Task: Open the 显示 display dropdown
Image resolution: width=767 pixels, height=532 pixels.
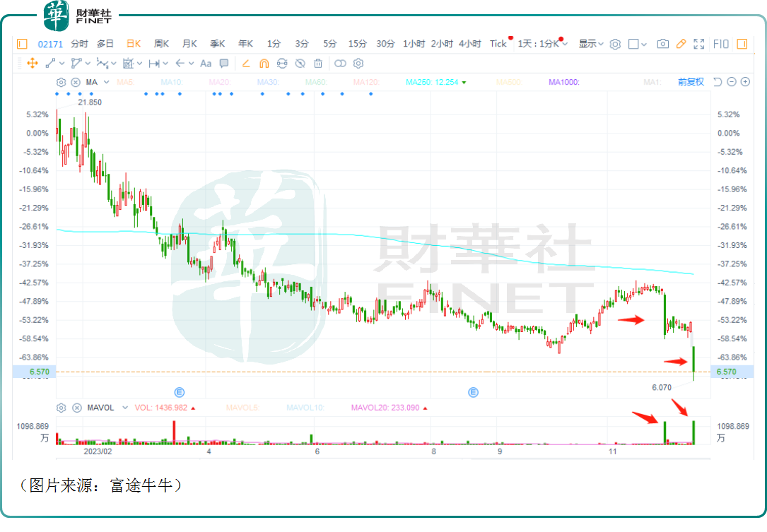Action: pyautogui.click(x=591, y=44)
